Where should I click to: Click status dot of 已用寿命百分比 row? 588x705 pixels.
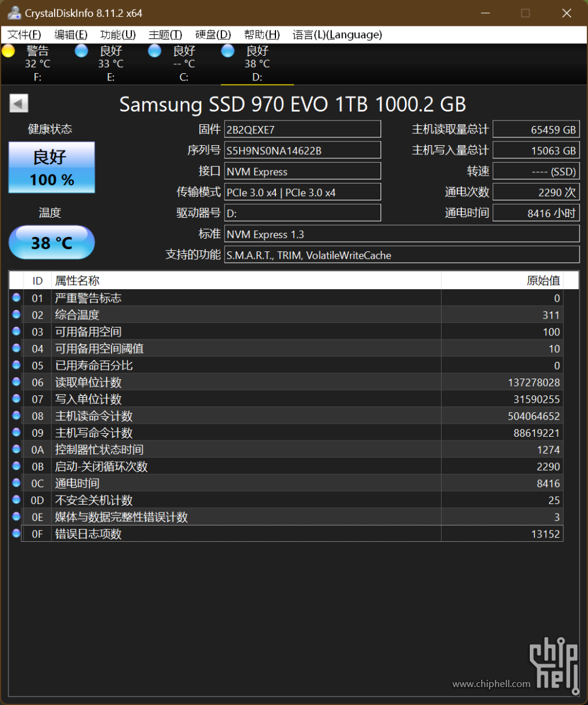tap(16, 365)
